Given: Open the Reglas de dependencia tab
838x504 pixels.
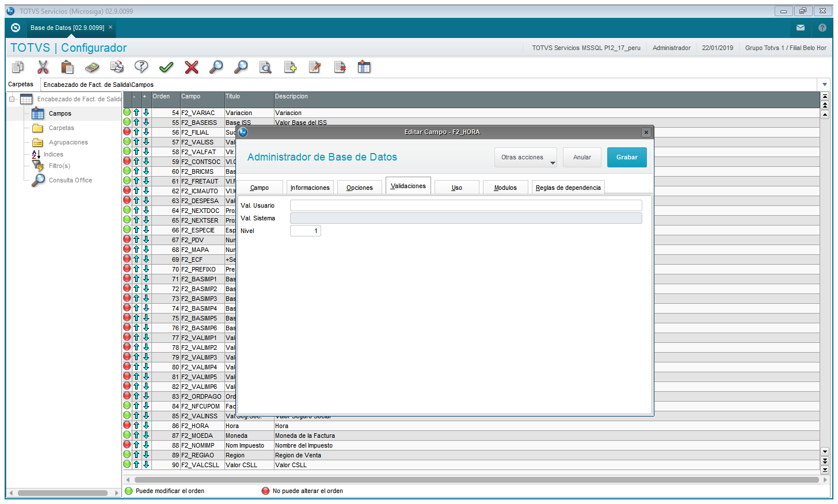Looking at the screenshot, I should point(568,188).
